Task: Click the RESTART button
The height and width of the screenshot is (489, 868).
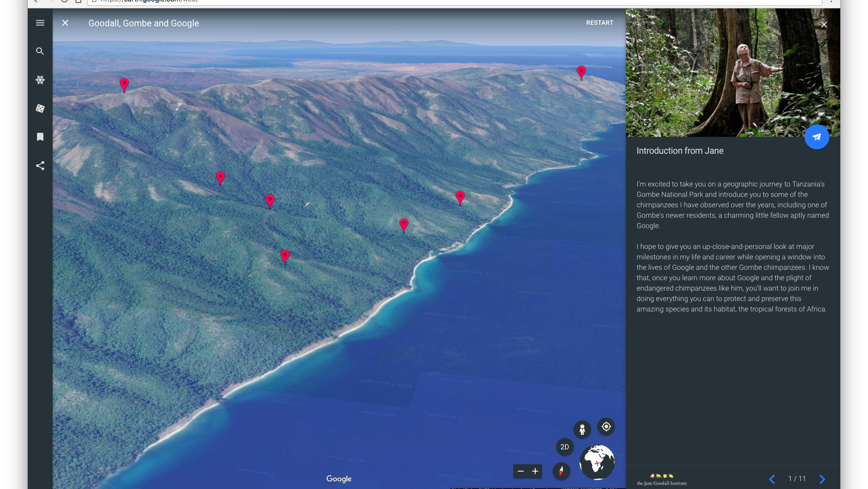Action: [x=600, y=23]
